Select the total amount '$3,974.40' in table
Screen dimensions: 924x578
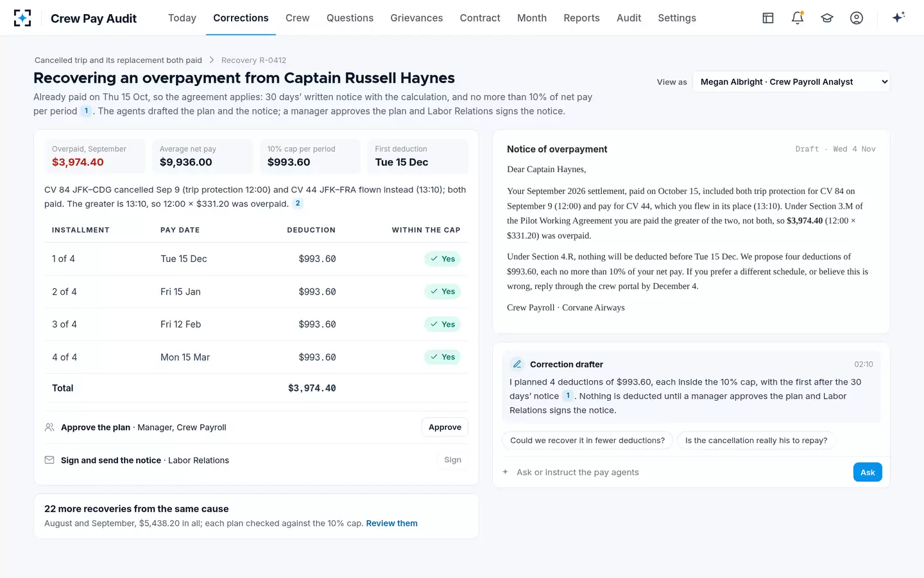[312, 388]
